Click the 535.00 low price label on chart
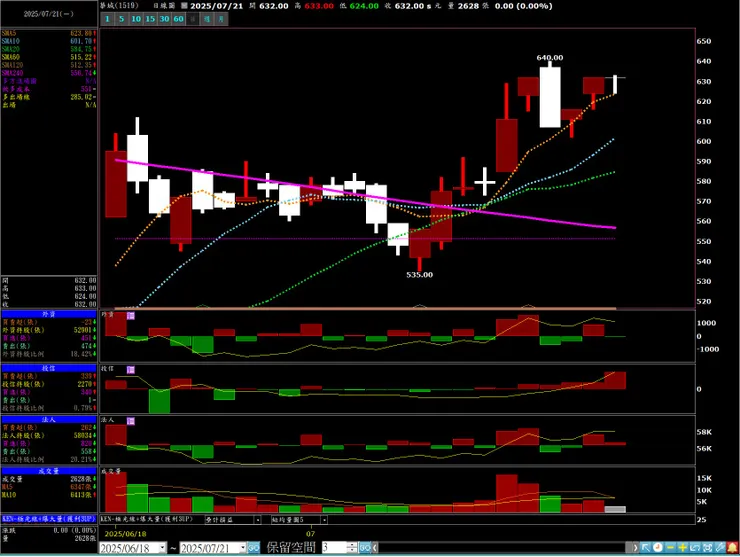Screen dimensions: 740x557 point(420,275)
